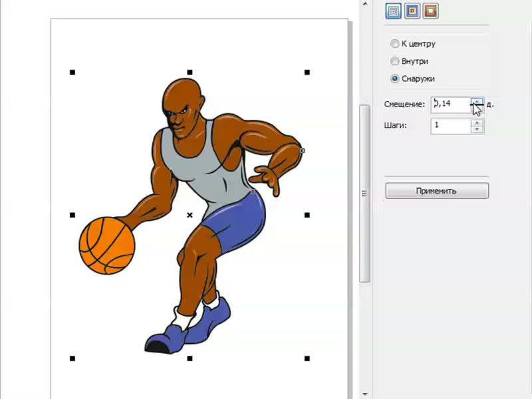Decrease the Смещение value with down arrow
Screen dimensions: 532x399
(x=477, y=108)
